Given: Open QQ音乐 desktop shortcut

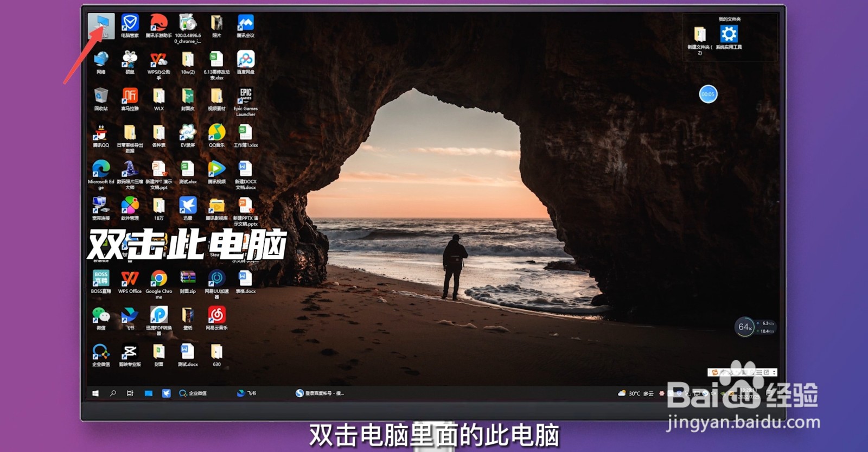Looking at the screenshot, I should pyautogui.click(x=216, y=136).
